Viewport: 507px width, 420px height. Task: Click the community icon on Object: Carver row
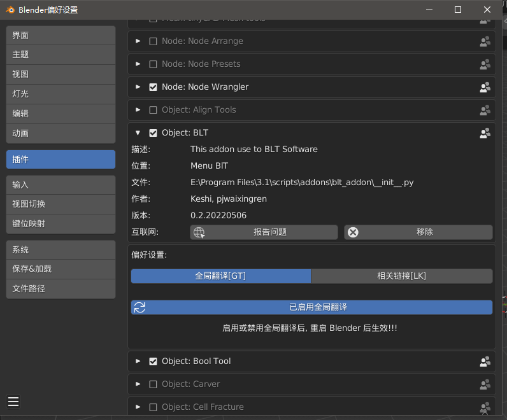click(485, 384)
